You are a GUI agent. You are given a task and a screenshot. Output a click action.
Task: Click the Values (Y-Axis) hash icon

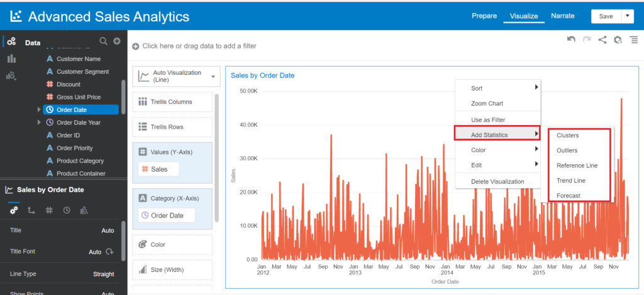point(143,152)
